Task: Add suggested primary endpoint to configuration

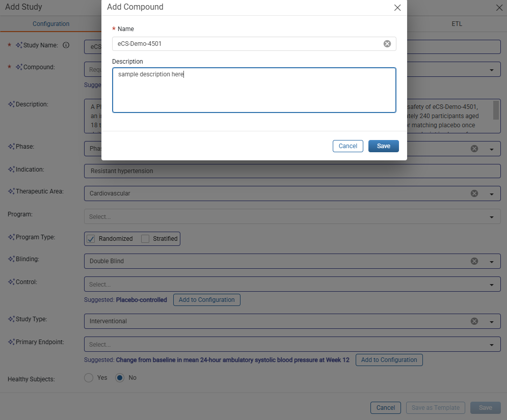Action: [389, 360]
